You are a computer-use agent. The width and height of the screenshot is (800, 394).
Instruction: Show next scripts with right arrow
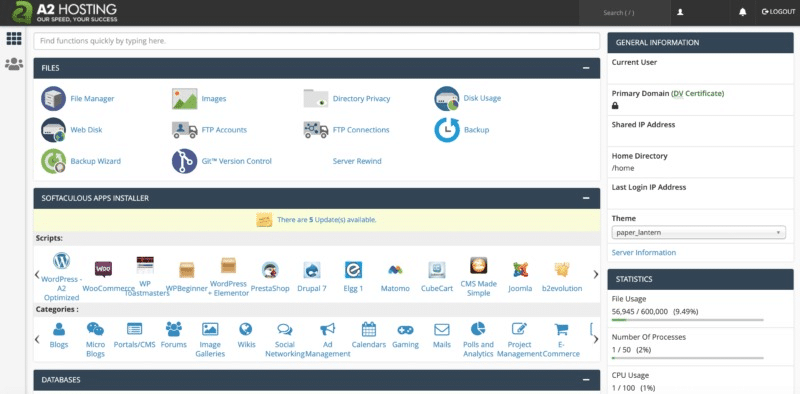[595, 275]
